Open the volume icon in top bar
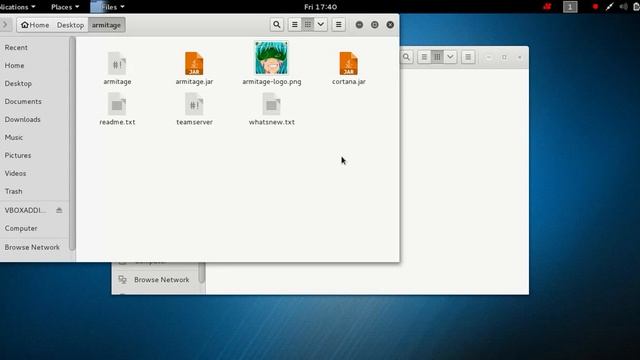The image size is (640, 360). click(x=623, y=7)
